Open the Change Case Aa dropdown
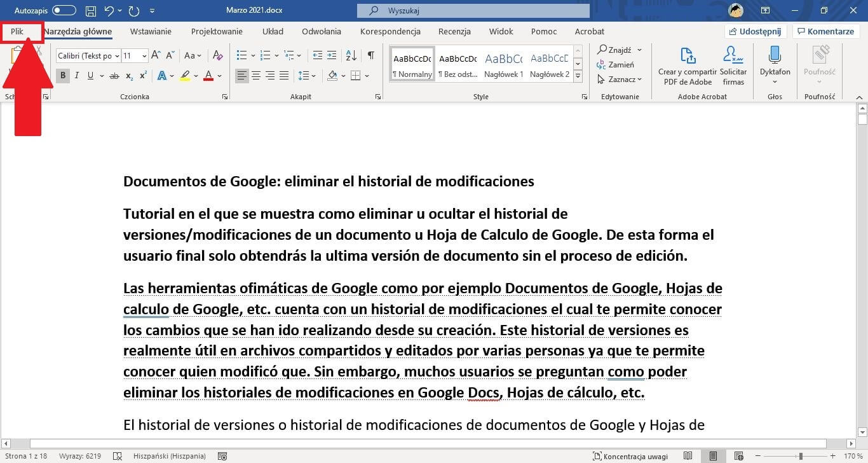 pyautogui.click(x=193, y=56)
